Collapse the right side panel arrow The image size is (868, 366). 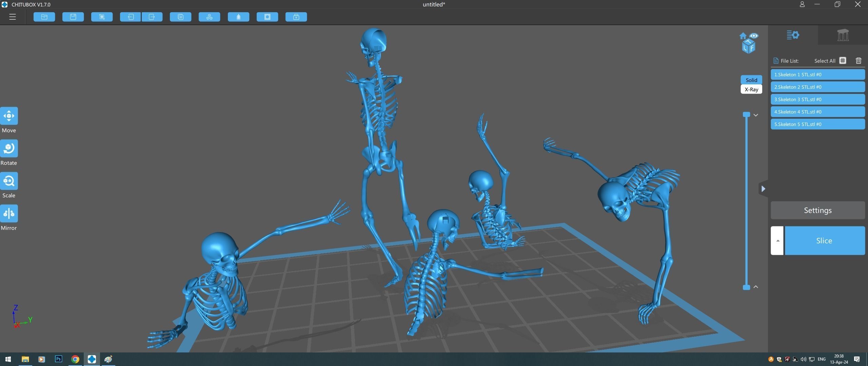tap(763, 189)
